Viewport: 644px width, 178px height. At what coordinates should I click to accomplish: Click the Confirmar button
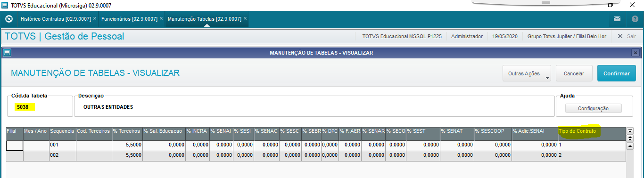(617, 73)
